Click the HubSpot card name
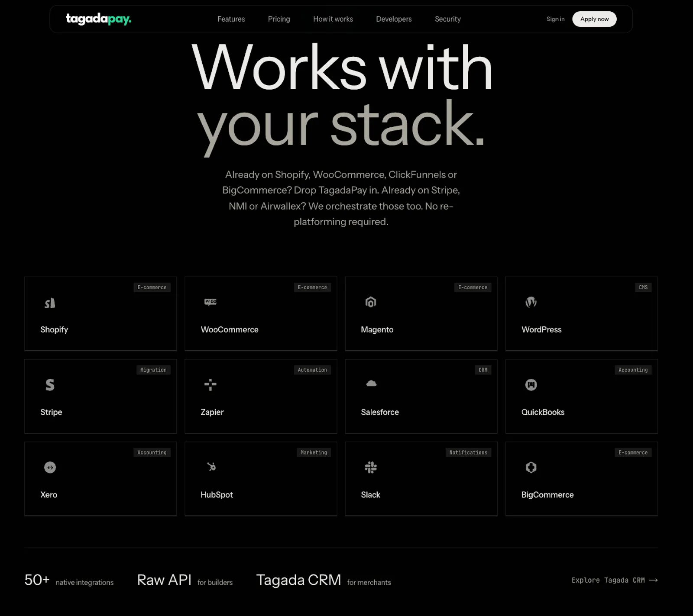 tap(217, 495)
